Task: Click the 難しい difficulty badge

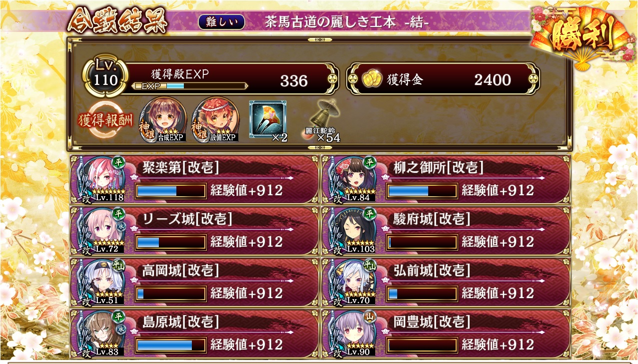Action: coord(222,21)
